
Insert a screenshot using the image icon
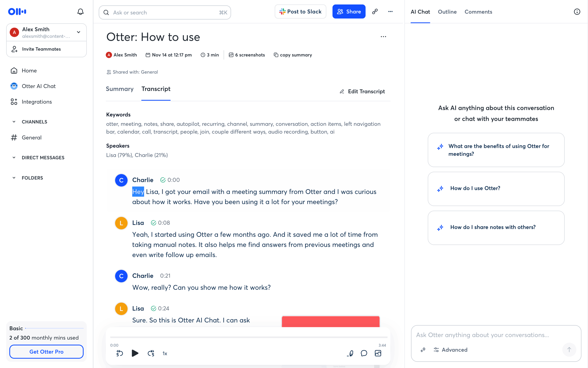click(378, 353)
